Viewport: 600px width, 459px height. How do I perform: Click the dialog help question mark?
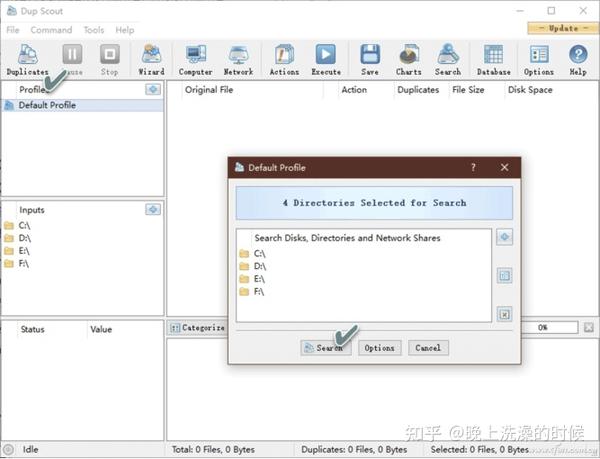(473, 167)
